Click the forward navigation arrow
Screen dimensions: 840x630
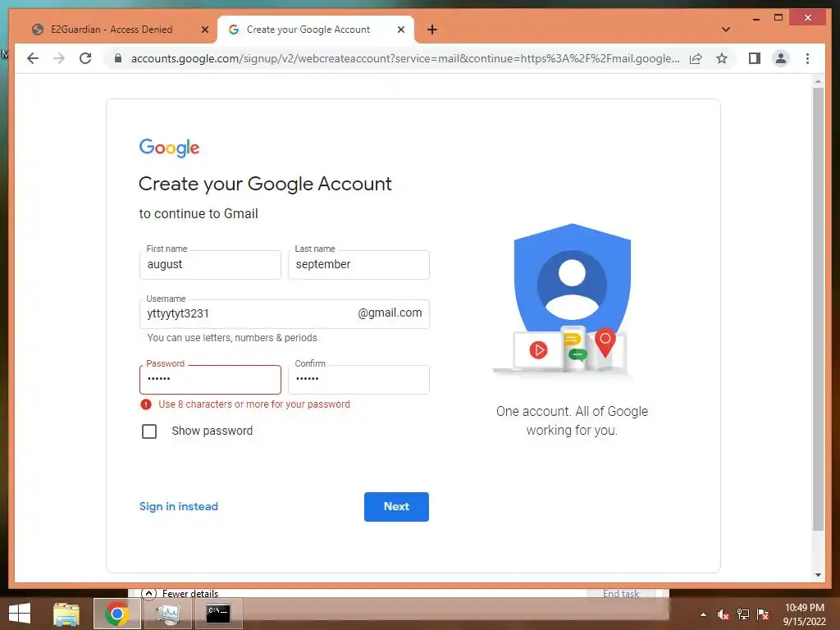pyautogui.click(x=59, y=58)
